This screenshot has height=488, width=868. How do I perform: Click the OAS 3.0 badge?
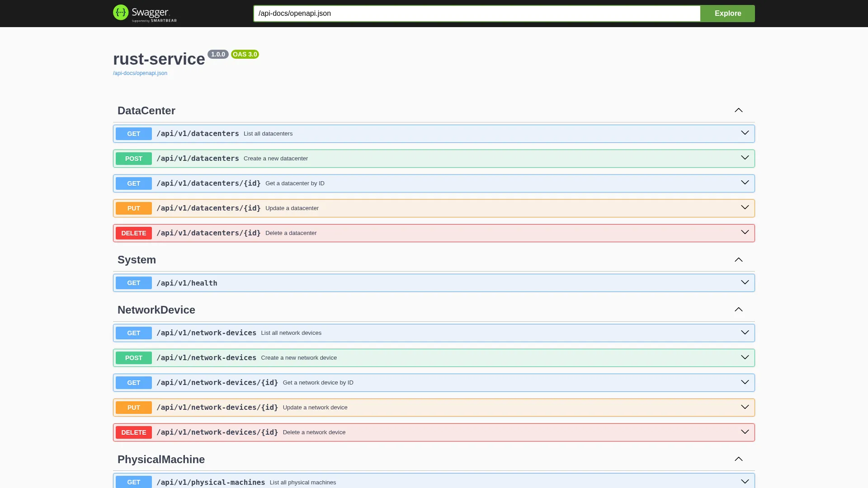[x=245, y=54]
